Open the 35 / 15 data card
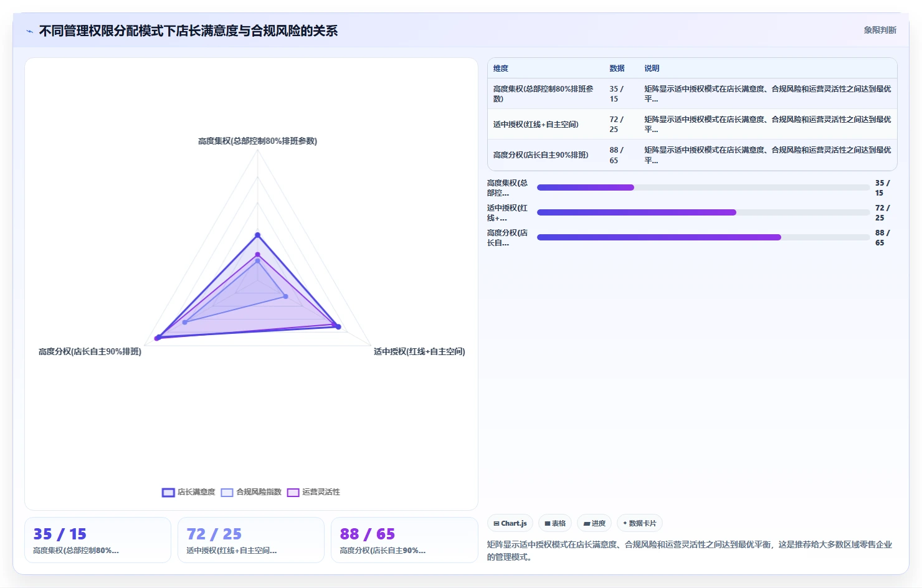Viewport: 922px width, 588px height. [x=98, y=540]
